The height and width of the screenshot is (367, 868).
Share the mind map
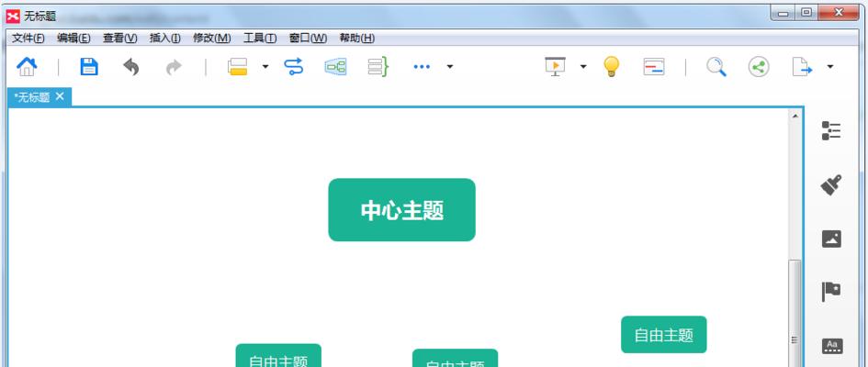(x=759, y=67)
